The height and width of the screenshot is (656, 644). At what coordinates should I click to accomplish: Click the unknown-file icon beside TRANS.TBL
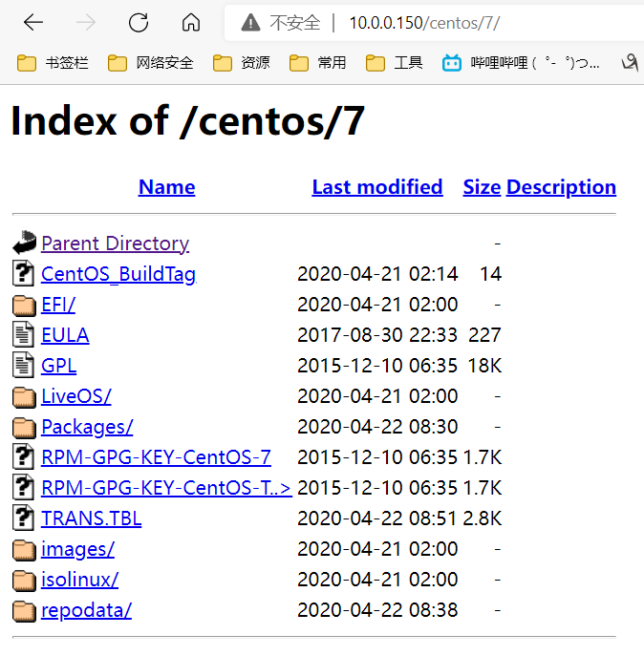tap(24, 518)
